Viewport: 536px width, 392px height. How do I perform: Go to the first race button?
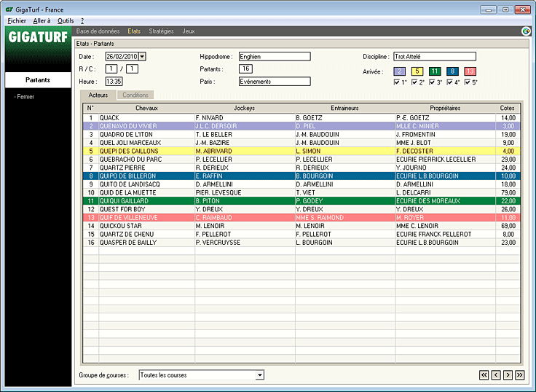484,375
